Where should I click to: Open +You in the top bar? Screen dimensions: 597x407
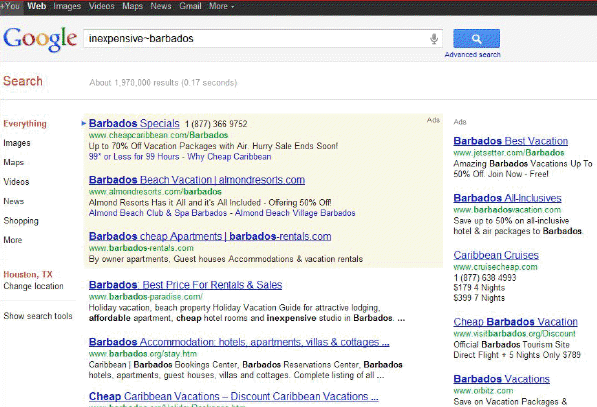coord(10,6)
